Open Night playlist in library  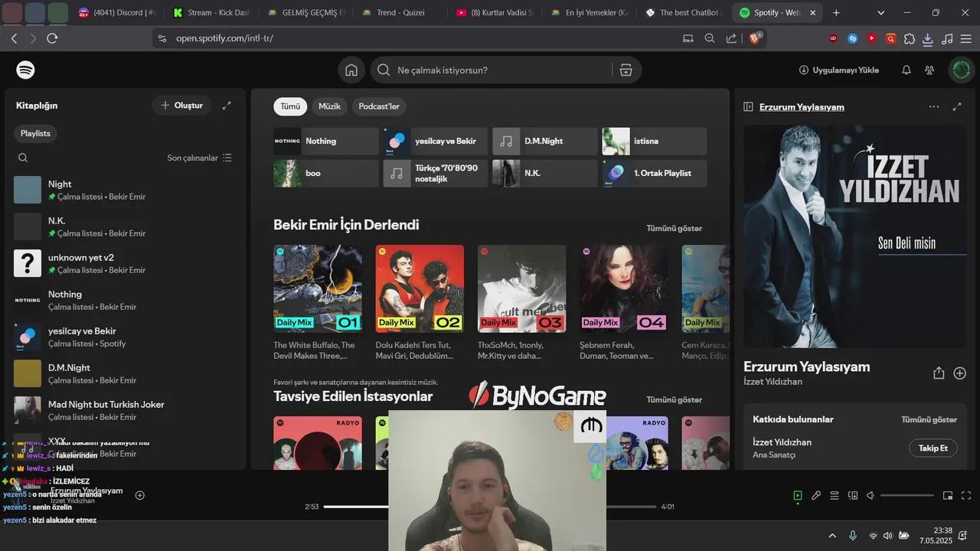[x=126, y=190]
